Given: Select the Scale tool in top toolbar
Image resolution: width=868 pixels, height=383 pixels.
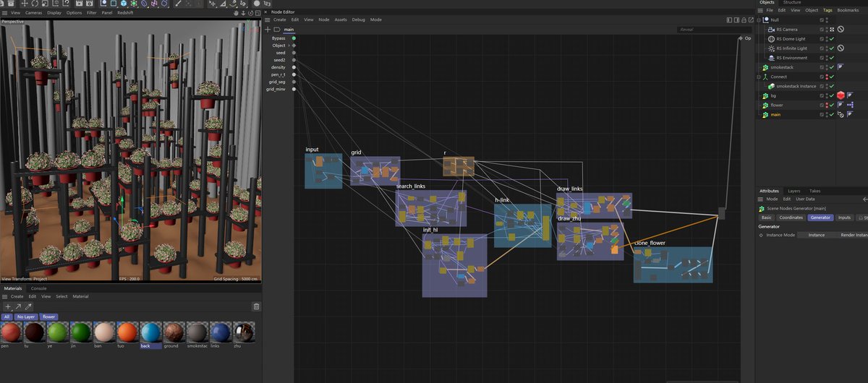Looking at the screenshot, I should [x=45, y=4].
